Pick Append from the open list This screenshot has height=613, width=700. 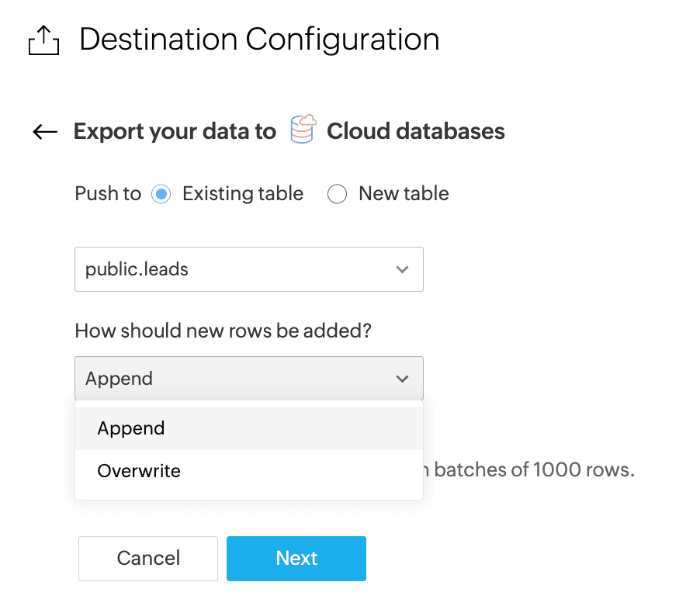[131, 428]
